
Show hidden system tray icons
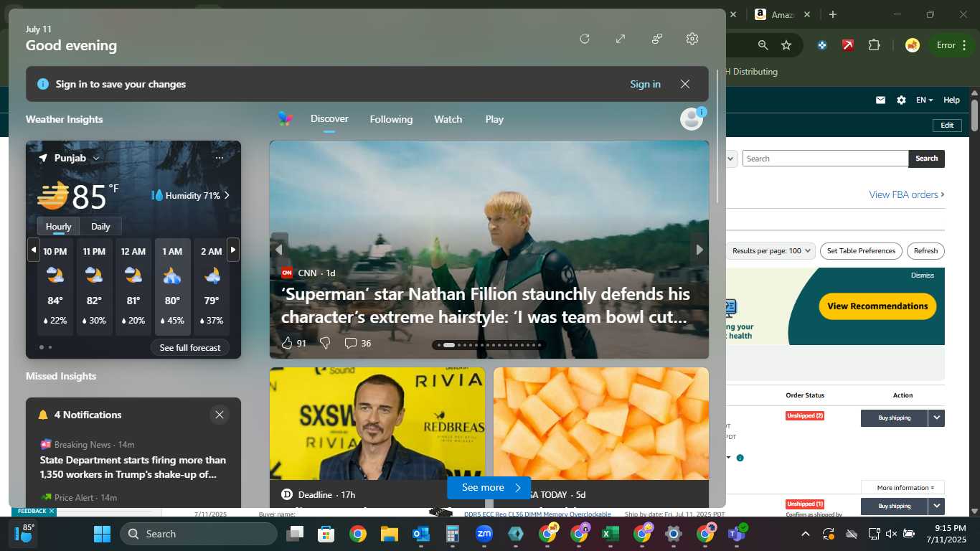point(805,534)
